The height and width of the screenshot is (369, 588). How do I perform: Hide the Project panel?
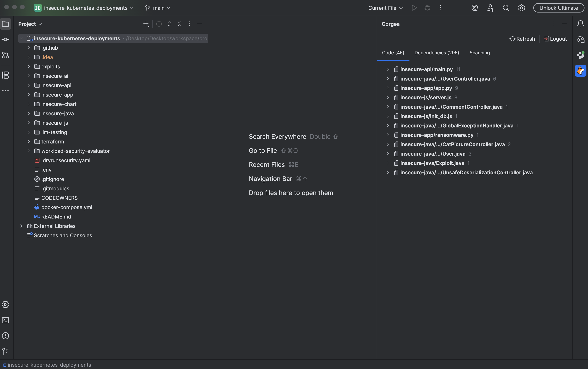tap(200, 24)
